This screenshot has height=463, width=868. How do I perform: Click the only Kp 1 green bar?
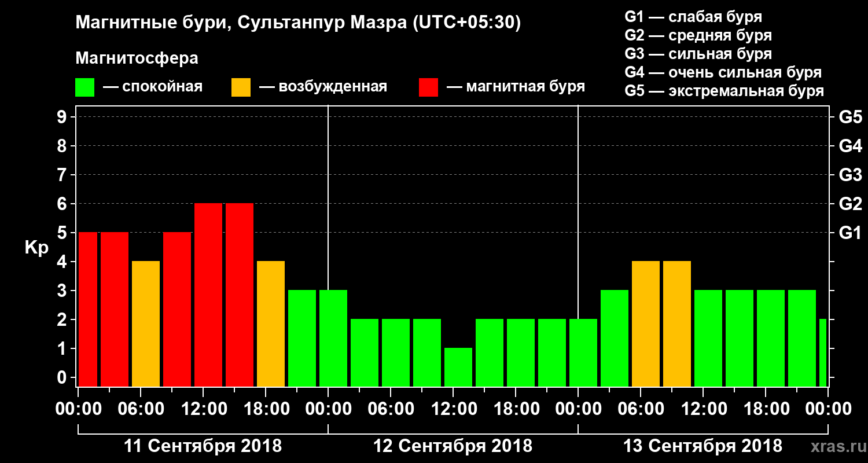458,368
